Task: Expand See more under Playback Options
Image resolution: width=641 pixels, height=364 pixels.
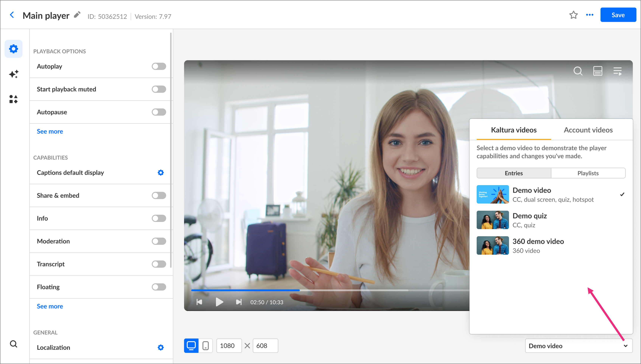Action: (x=50, y=131)
